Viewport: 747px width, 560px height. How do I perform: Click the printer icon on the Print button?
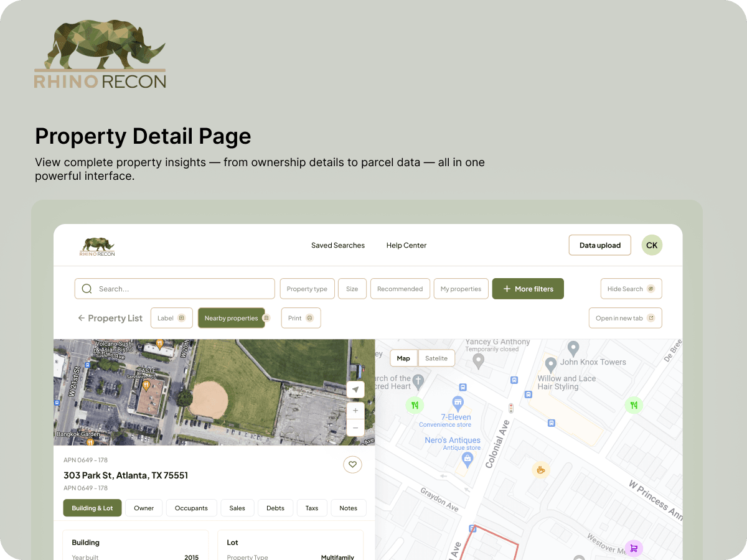[309, 318]
